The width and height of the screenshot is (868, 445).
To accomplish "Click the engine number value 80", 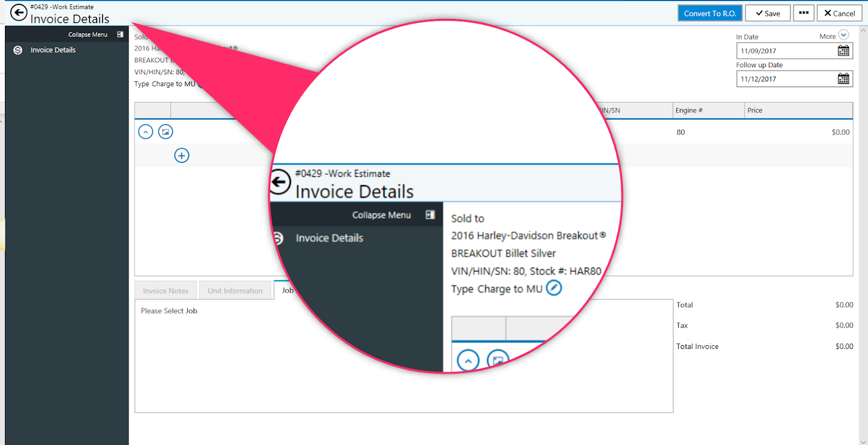I will 680,132.
